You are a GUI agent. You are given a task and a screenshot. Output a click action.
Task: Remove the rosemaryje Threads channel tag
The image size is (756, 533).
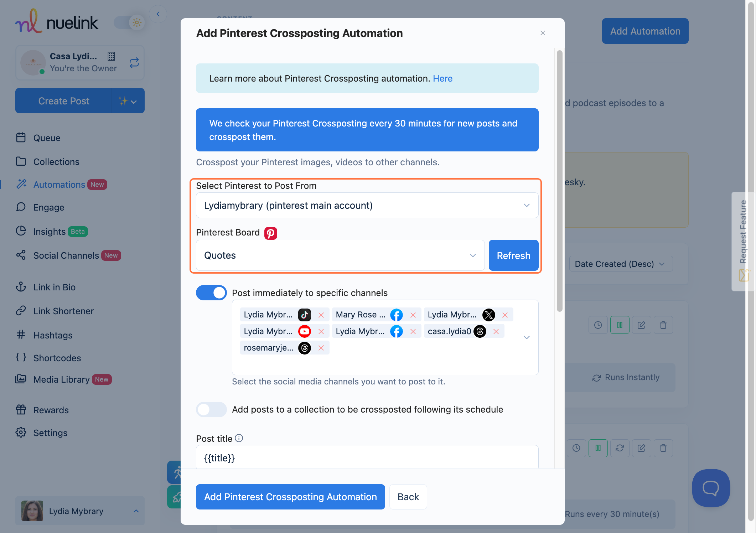(x=321, y=348)
